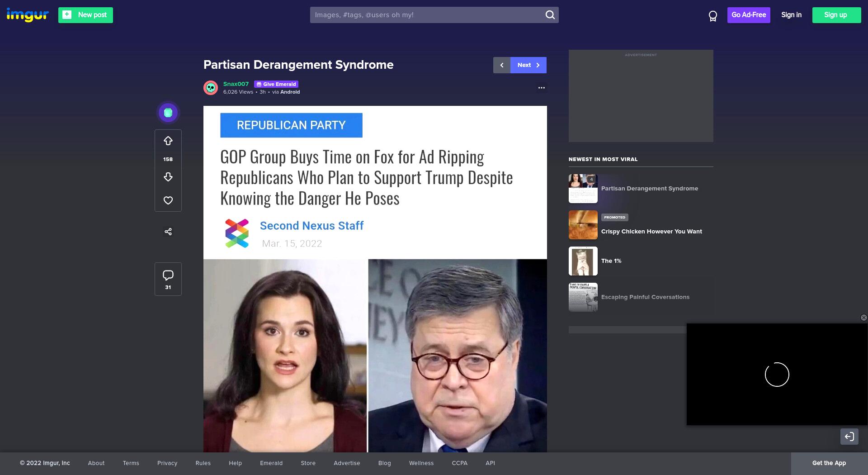Go to the previous post arrow
The height and width of the screenshot is (475, 868).
tap(502, 65)
